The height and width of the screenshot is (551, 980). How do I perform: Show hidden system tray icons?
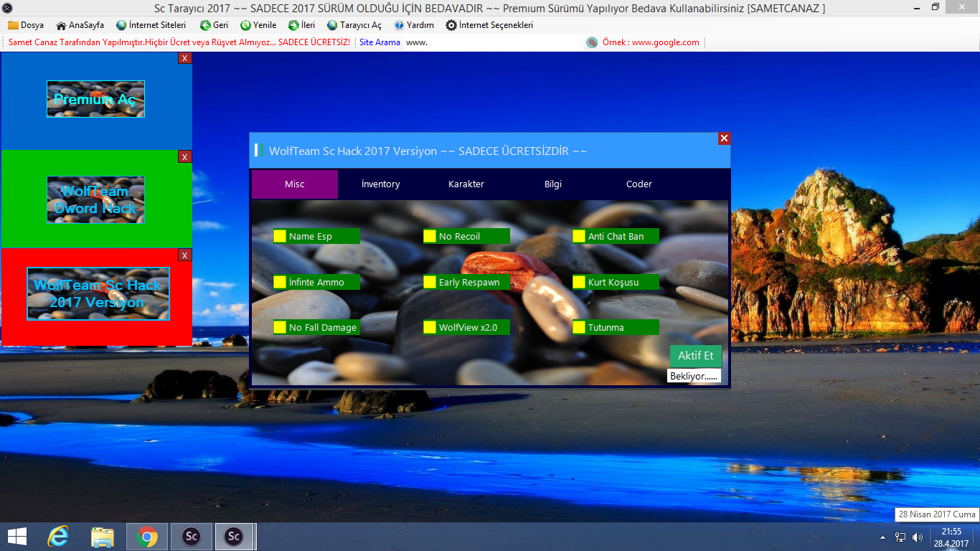tap(882, 537)
